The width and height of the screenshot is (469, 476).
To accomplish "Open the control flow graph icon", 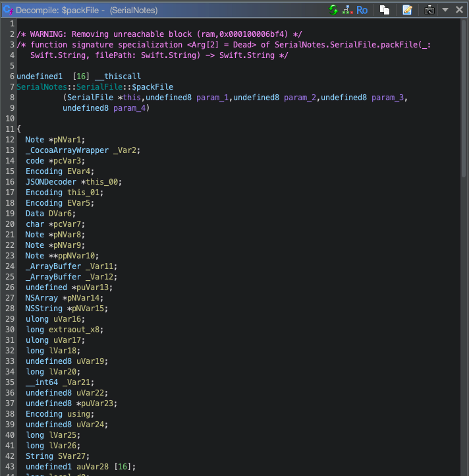I will pos(346,10).
